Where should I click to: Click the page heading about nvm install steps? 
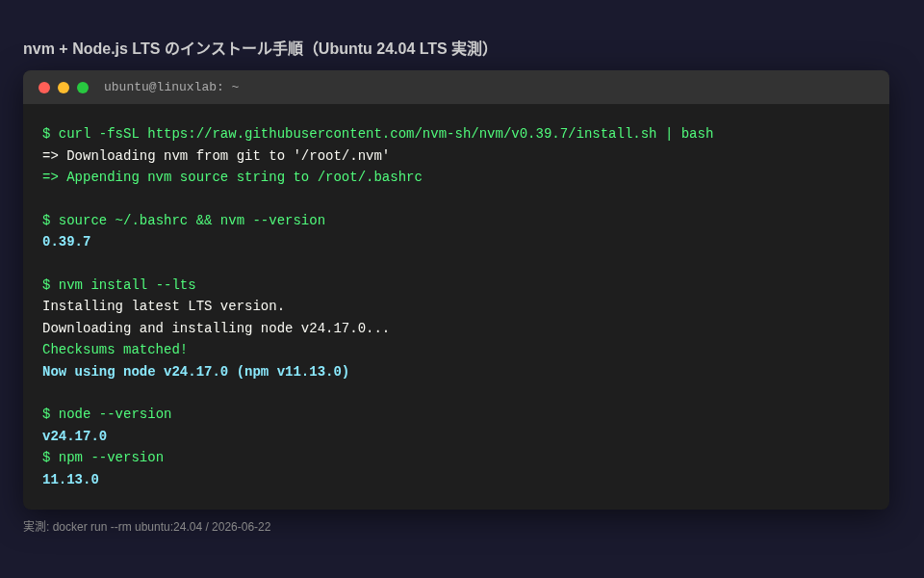coord(256,48)
